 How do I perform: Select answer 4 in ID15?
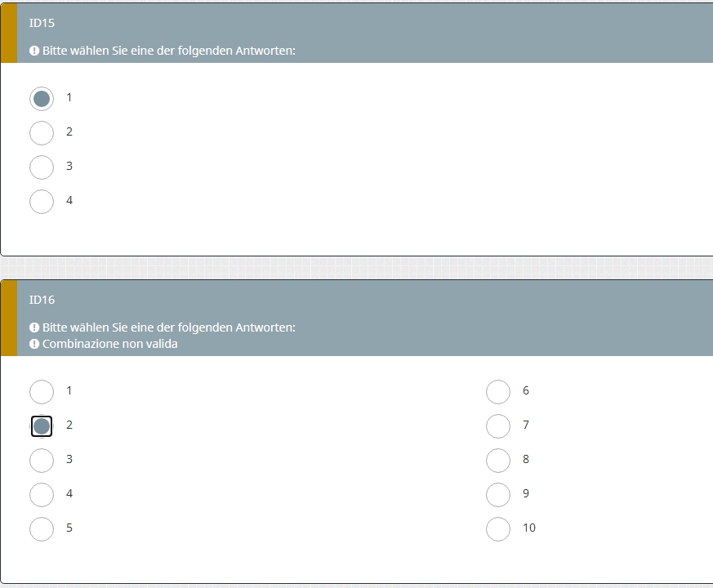(42, 202)
